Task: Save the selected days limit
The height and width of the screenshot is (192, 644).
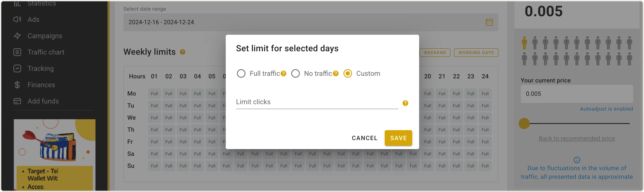Action: coord(398,138)
